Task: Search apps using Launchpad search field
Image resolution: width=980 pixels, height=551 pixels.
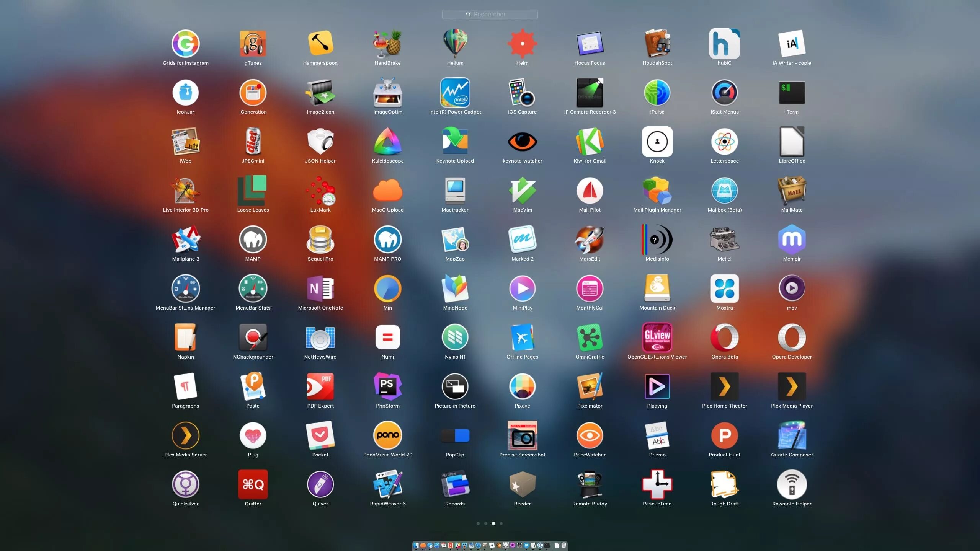Action: [490, 13]
